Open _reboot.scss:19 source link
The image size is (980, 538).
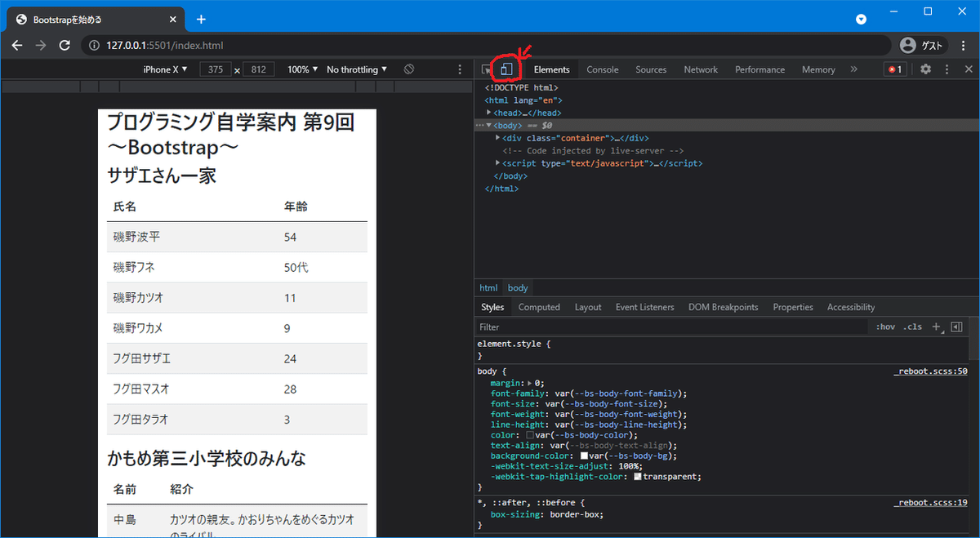pyautogui.click(x=931, y=503)
